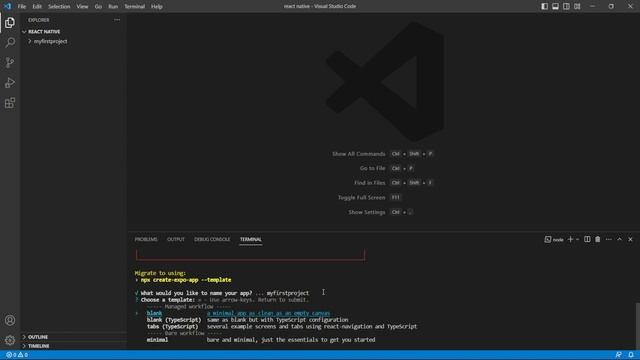Open the Run menu
Viewport: 640px width, 360px height.
point(113,7)
